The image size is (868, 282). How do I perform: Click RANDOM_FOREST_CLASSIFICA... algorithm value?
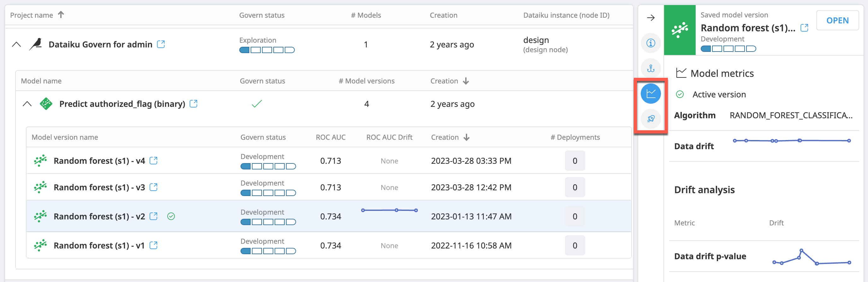point(791,115)
